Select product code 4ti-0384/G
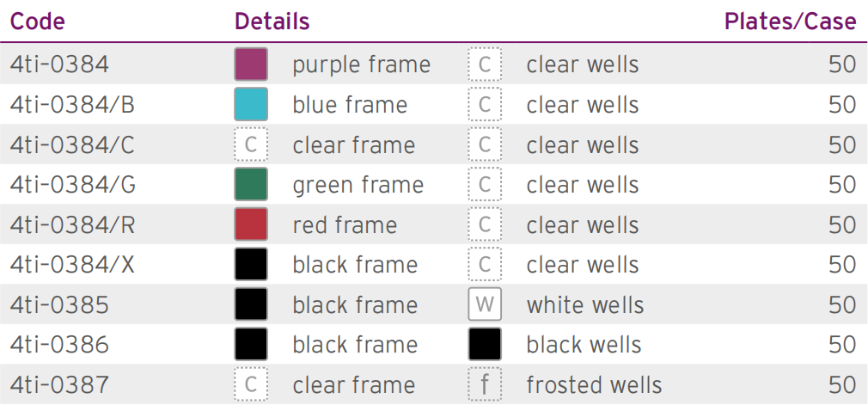The image size is (868, 405). pyautogui.click(x=72, y=185)
